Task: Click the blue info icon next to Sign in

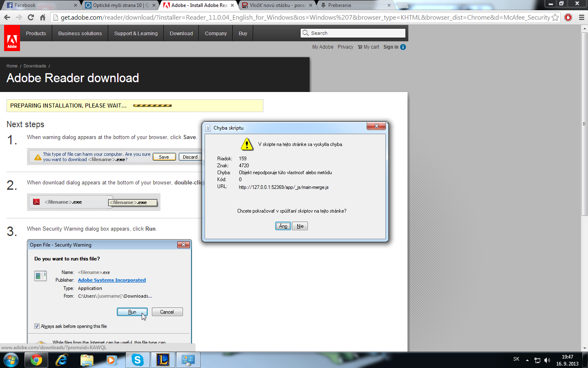Action: coord(403,47)
